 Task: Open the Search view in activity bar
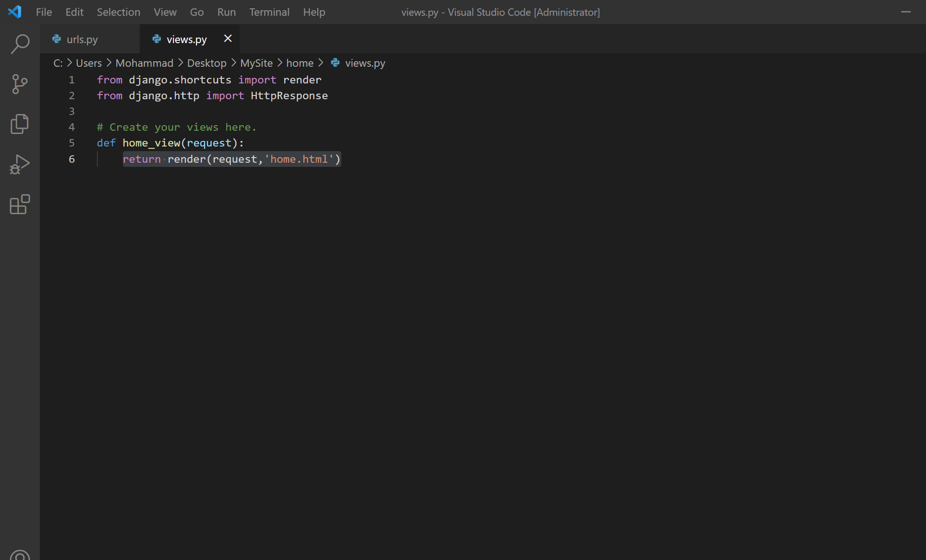tap(20, 44)
